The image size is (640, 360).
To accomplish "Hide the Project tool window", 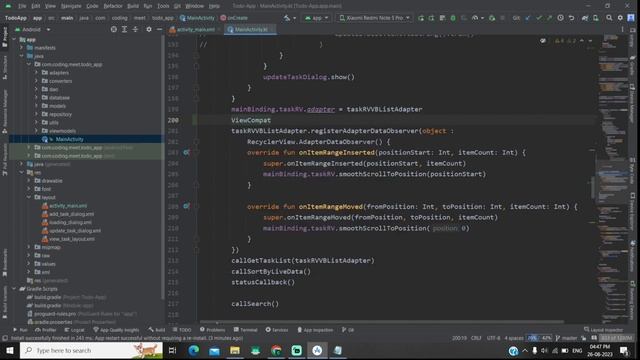I will pos(159,29).
